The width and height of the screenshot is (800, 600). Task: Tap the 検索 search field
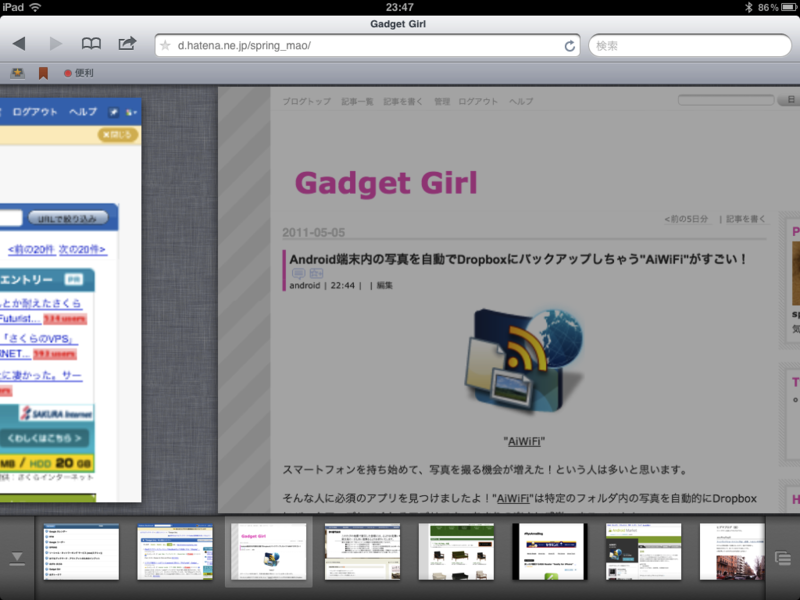tap(690, 45)
